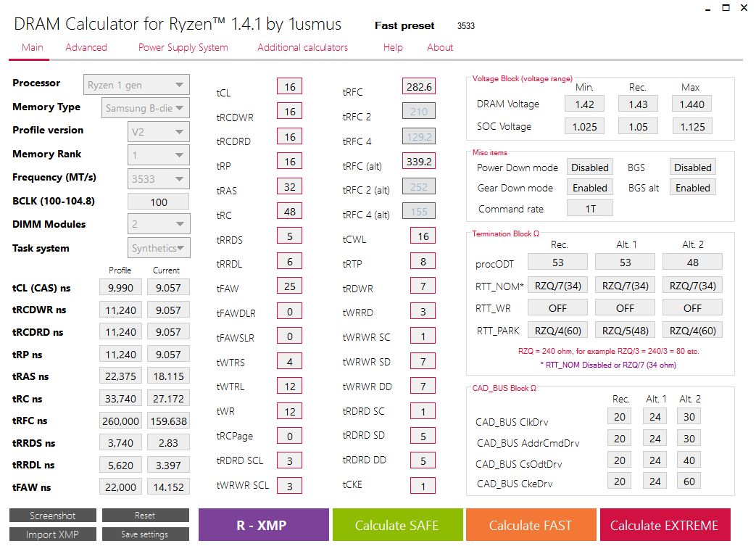Screen dimensions: 756x554
Task: Click the tRFC (alt) value 339.2
Action: (x=418, y=162)
